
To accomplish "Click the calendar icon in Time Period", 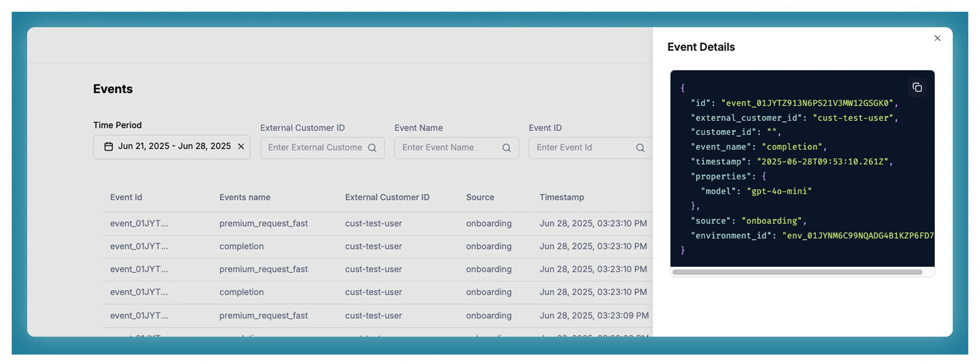I will 108,147.
